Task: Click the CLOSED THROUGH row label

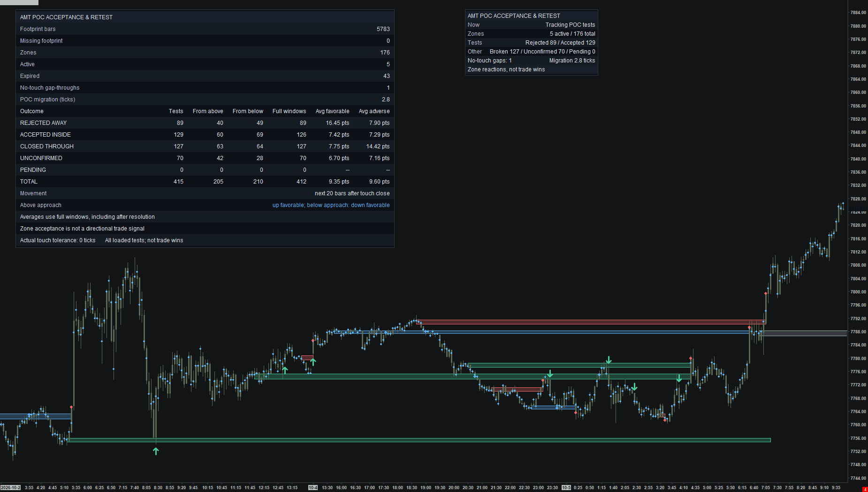Action: 47,146
